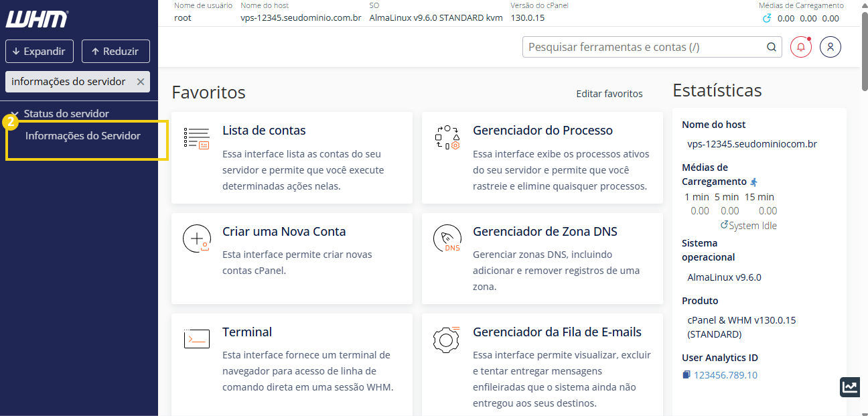Clear the sidebar search filter

[x=141, y=81]
